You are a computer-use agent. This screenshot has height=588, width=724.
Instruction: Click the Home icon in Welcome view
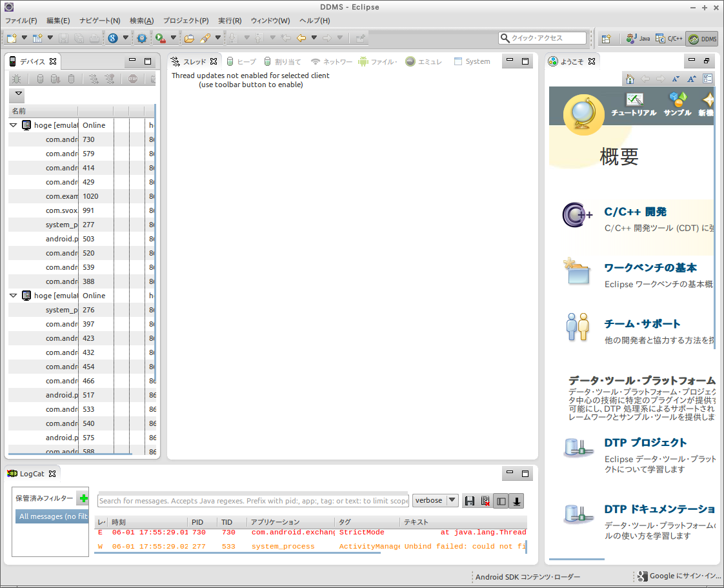point(630,79)
